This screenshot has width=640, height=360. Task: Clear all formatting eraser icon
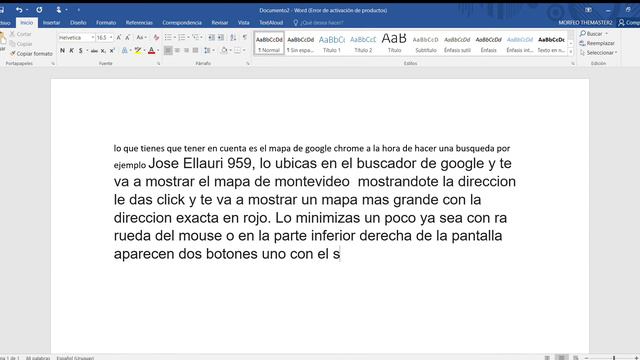pos(156,38)
